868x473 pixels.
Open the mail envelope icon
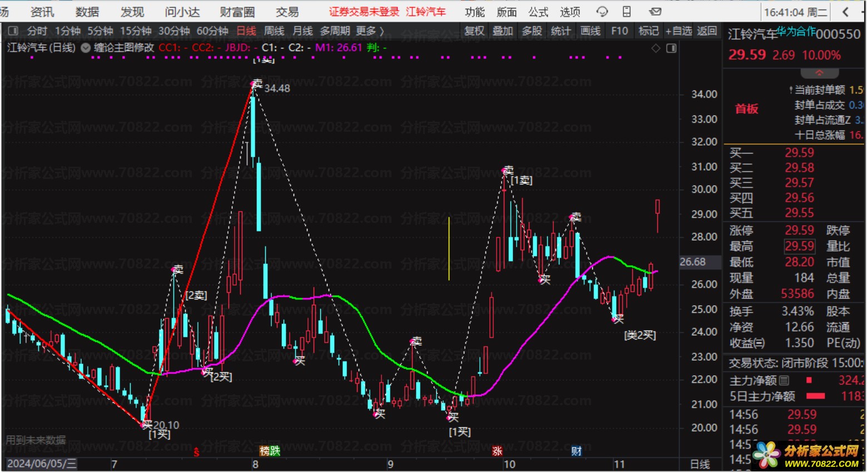[656, 12]
